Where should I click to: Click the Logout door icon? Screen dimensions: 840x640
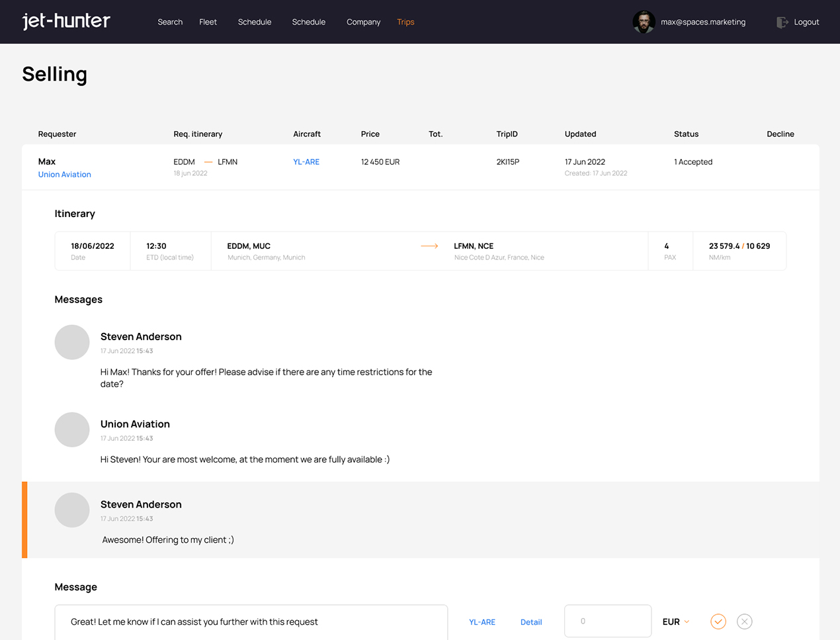point(782,23)
